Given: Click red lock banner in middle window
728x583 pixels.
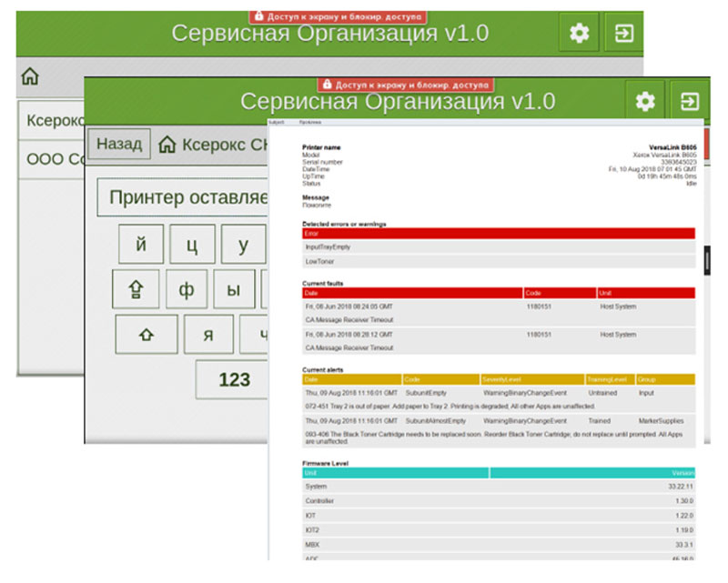Looking at the screenshot, I should [x=406, y=85].
